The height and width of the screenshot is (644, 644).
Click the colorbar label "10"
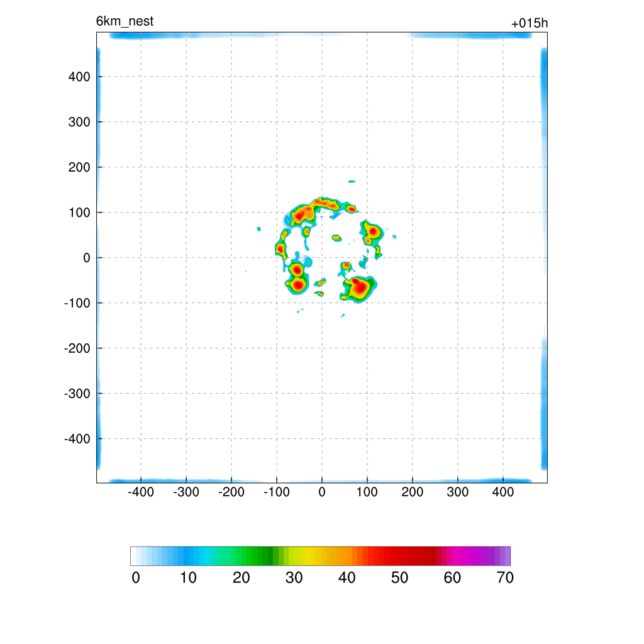pyautogui.click(x=188, y=578)
